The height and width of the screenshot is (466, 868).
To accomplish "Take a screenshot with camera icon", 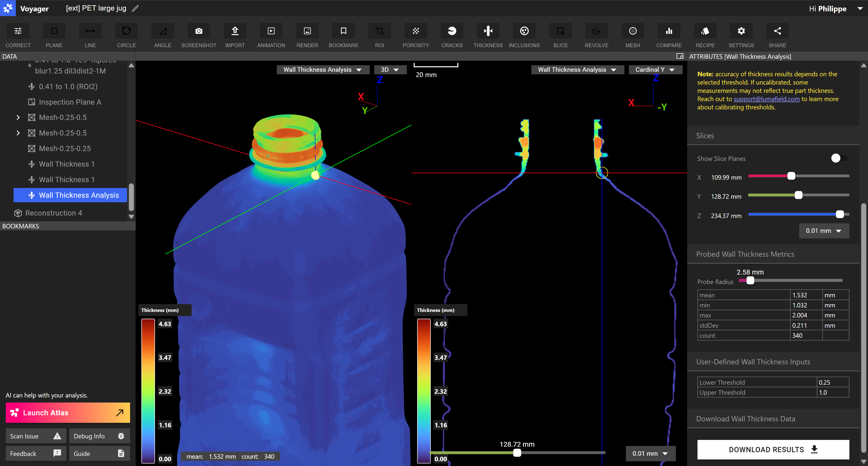I will pyautogui.click(x=198, y=31).
